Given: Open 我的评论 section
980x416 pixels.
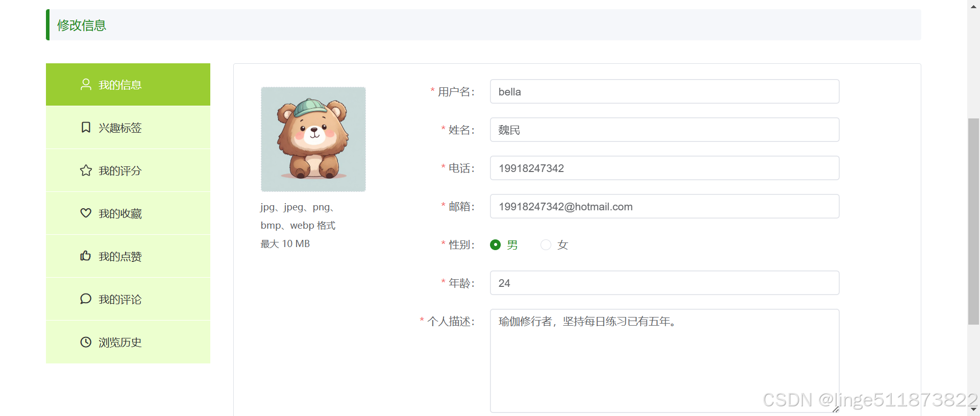Looking at the screenshot, I should click(x=128, y=299).
